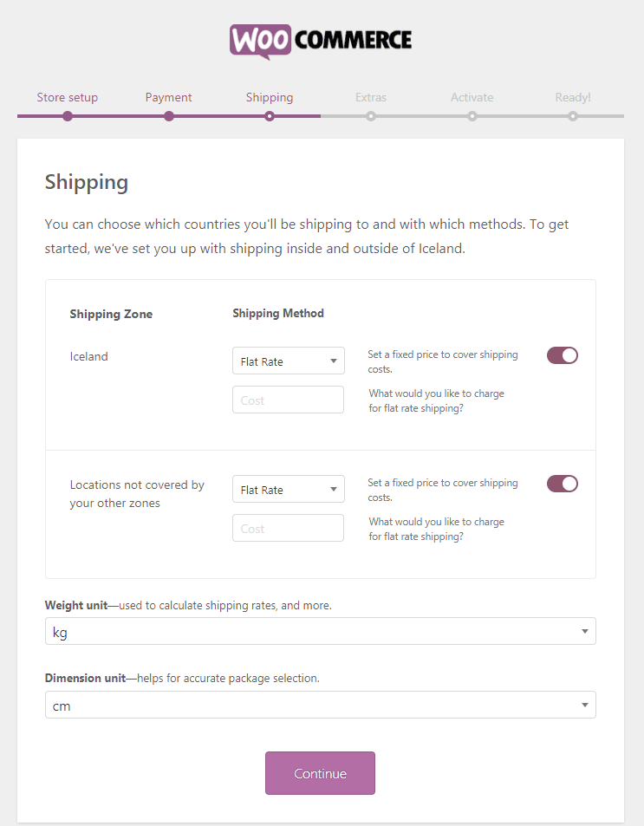Click the WooCommerce logo

click(x=321, y=40)
